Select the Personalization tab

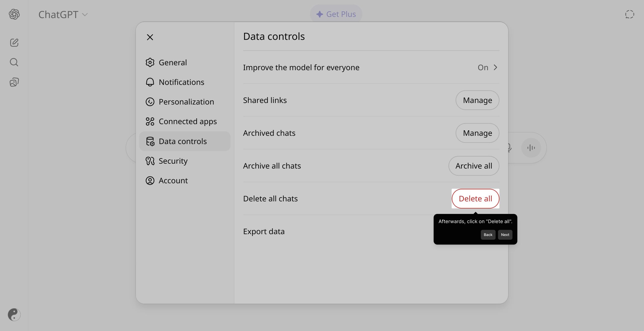[185, 102]
